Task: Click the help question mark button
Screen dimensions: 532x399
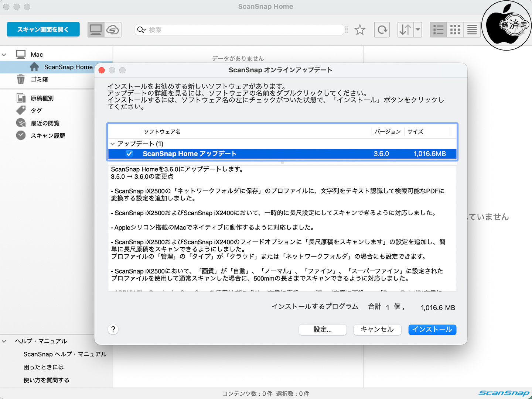Action: pos(113,329)
